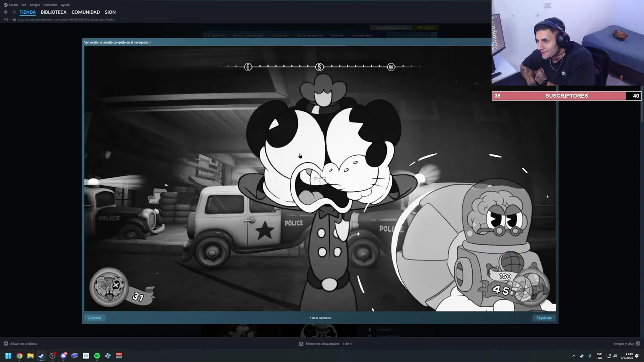The height and width of the screenshot is (362, 644).
Task: Click the '6 de 8 capturas' counter
Action: point(320,318)
